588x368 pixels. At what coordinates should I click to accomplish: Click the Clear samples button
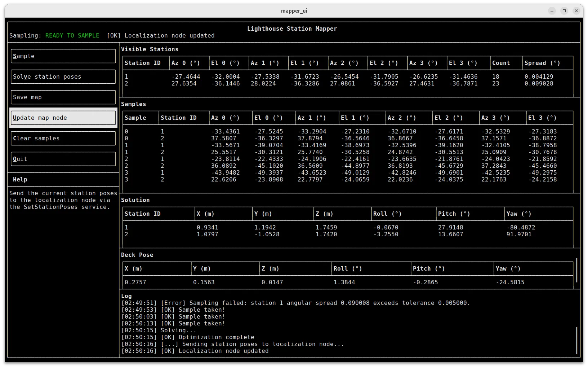tap(63, 139)
